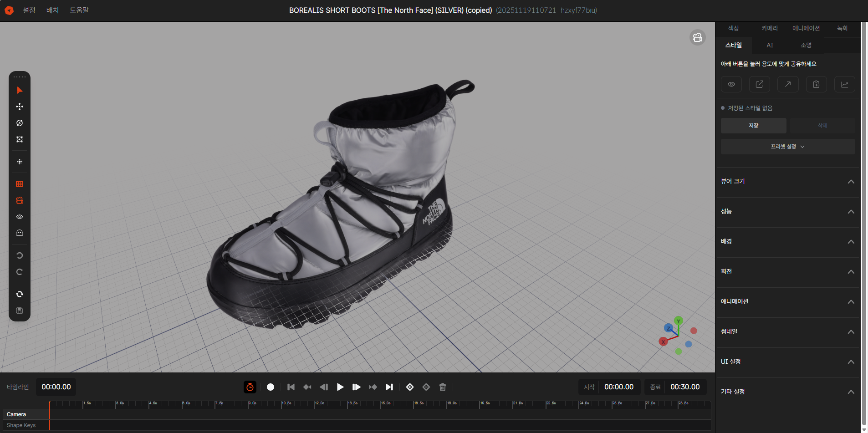Select the move tool in left toolbar
Screen dimensions: 868x433
(20, 107)
